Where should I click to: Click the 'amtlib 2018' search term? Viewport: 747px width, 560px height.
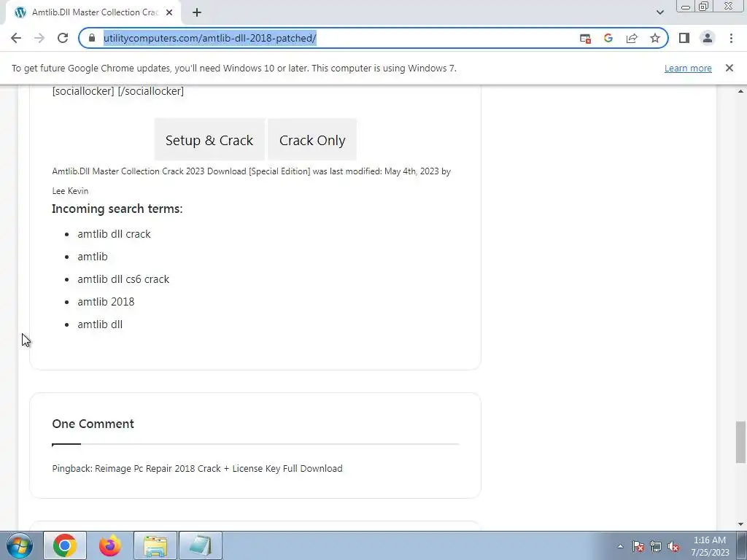click(106, 302)
